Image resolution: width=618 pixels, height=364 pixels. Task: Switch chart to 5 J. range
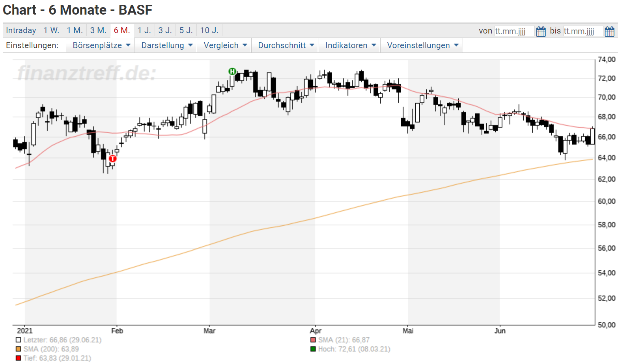tap(186, 30)
